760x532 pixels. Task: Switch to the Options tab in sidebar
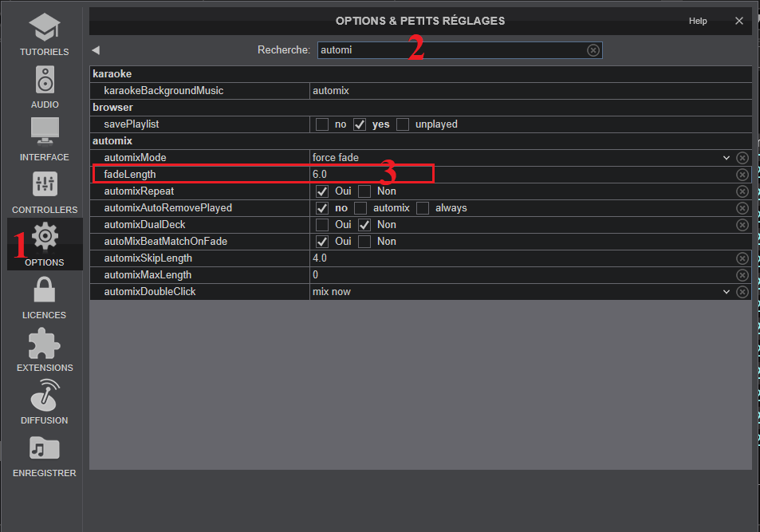point(45,243)
